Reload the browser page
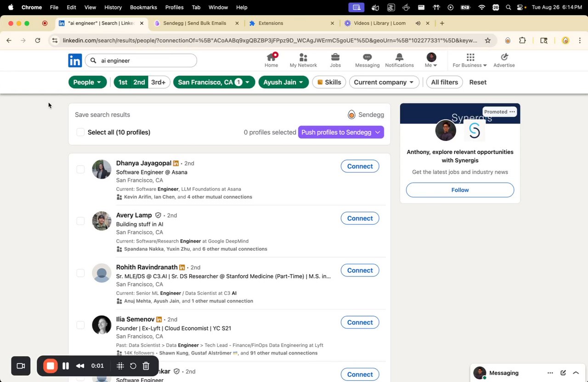This screenshot has width=588, height=382. (x=38, y=40)
